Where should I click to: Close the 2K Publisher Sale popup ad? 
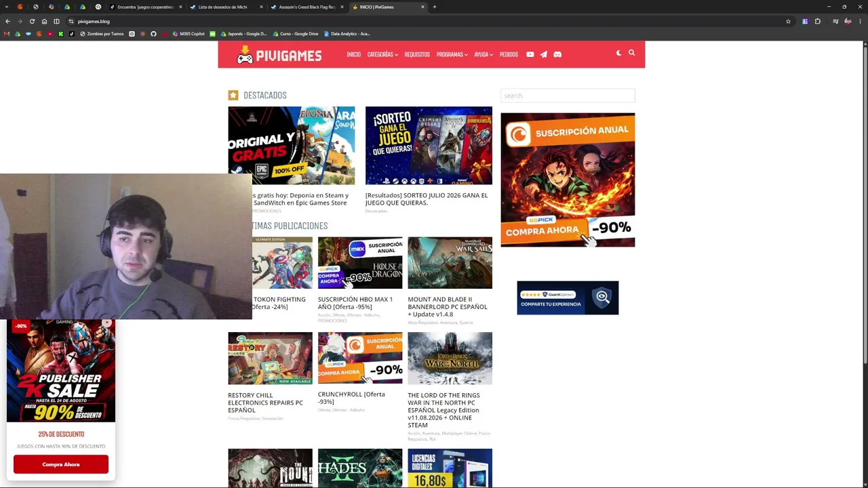point(107,323)
